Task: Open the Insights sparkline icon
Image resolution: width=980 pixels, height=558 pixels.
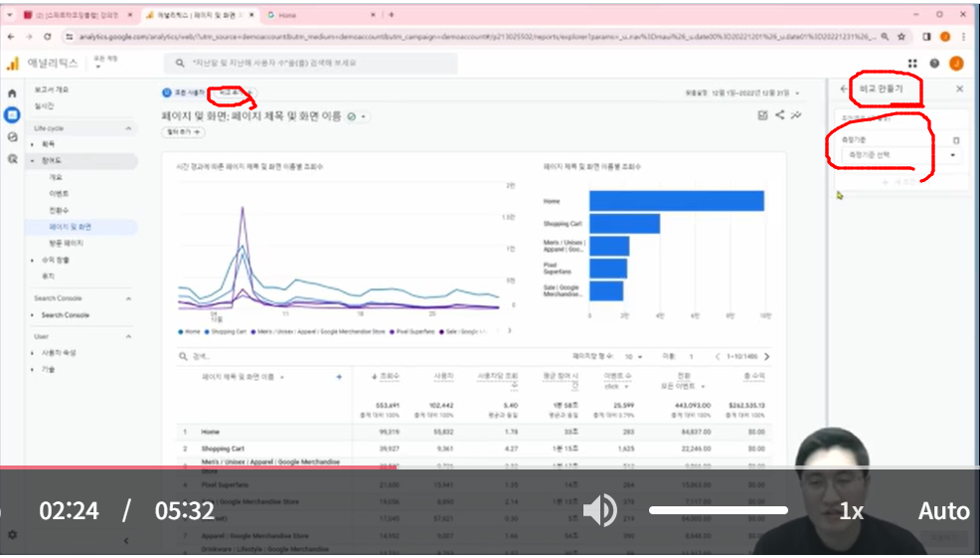Action: coord(796,115)
